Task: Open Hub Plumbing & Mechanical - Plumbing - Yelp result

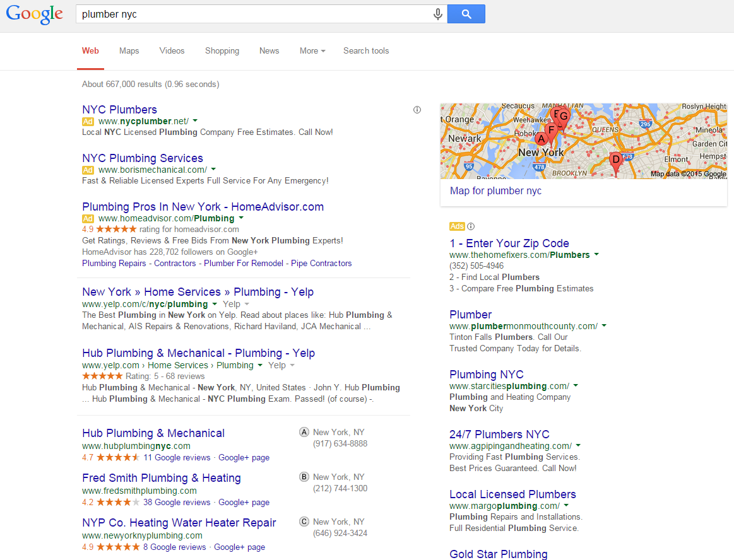Action: pyautogui.click(x=198, y=353)
